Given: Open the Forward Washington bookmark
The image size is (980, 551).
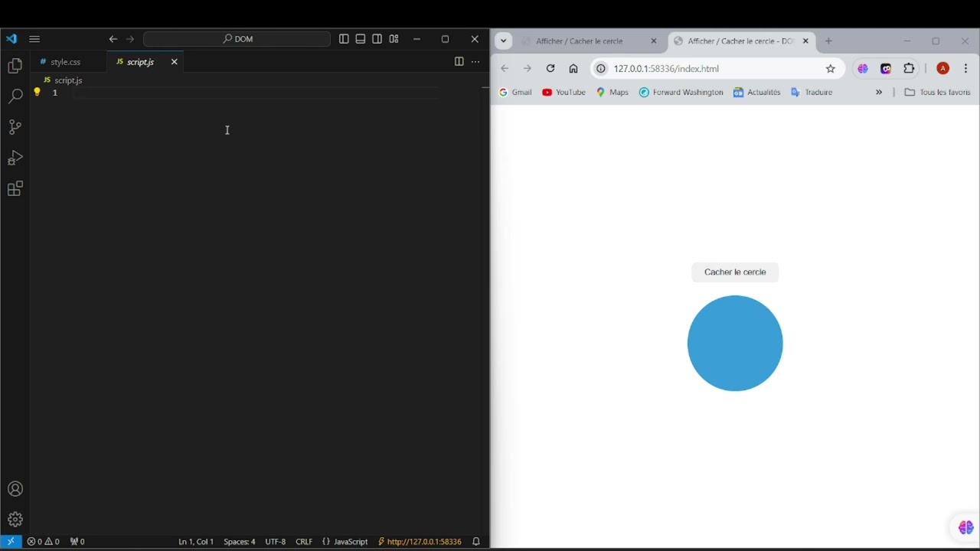Looking at the screenshot, I should click(681, 93).
